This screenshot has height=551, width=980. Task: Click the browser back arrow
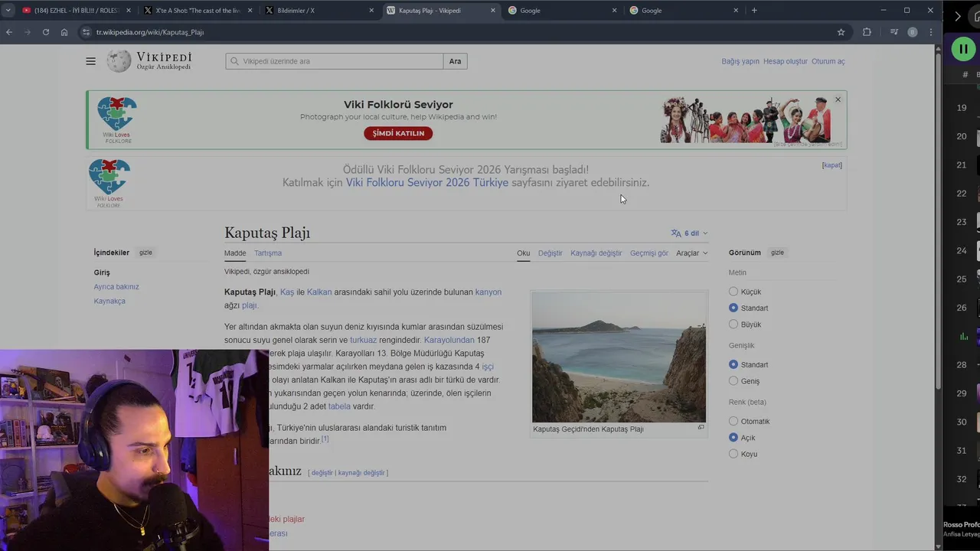pos(9,32)
